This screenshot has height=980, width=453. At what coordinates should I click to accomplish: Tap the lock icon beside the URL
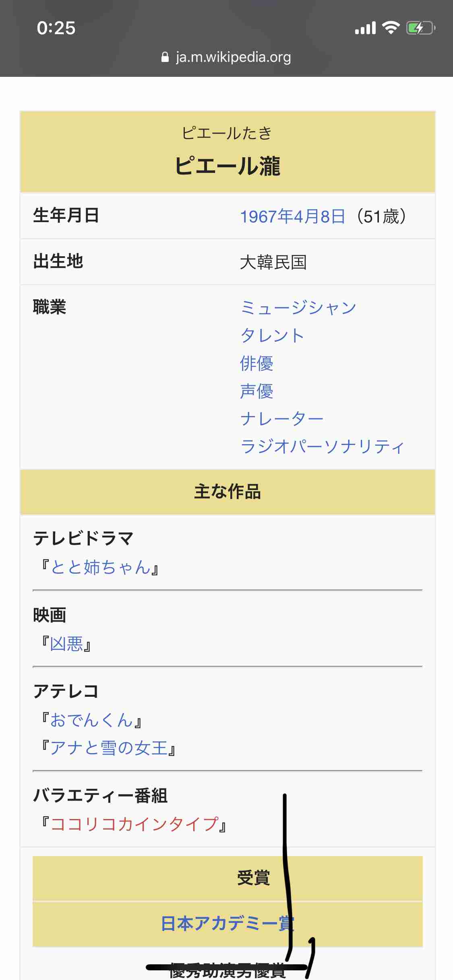(x=165, y=57)
